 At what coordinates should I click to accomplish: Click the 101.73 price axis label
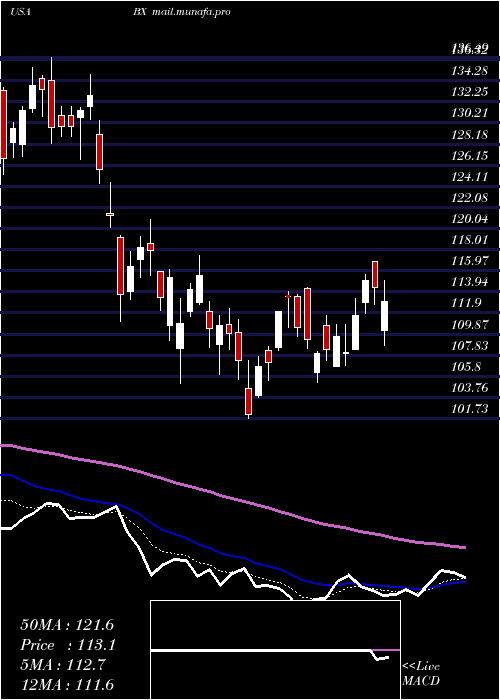[470, 409]
